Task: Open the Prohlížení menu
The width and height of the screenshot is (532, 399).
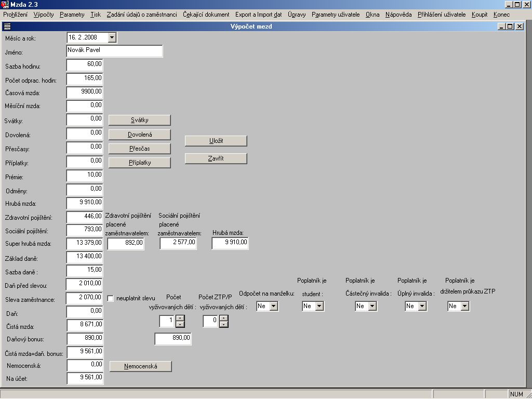Action: pos(15,15)
